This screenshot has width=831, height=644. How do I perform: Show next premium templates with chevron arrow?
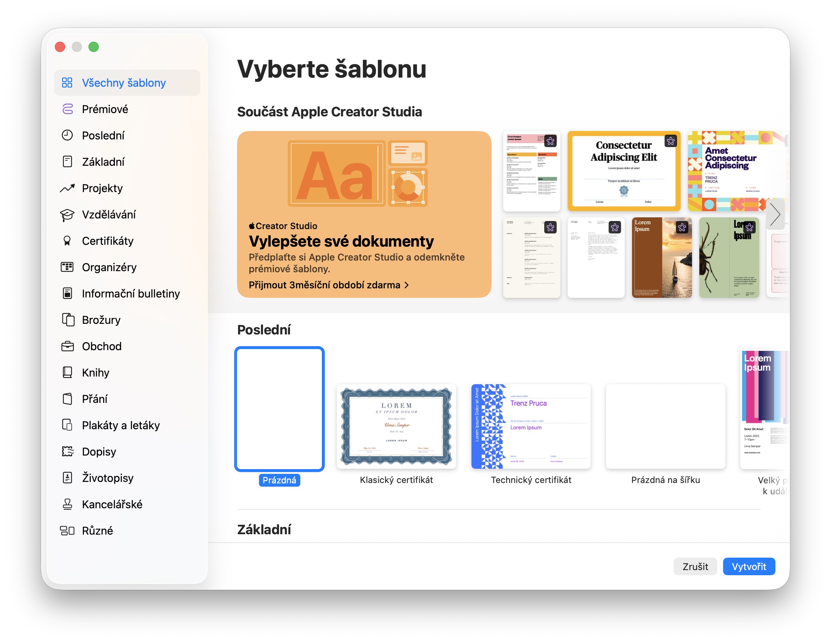[775, 214]
